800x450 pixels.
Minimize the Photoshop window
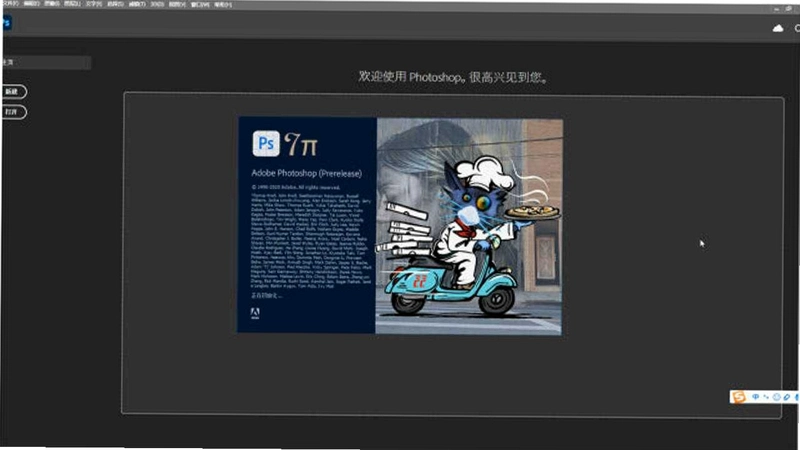tap(776, 9)
